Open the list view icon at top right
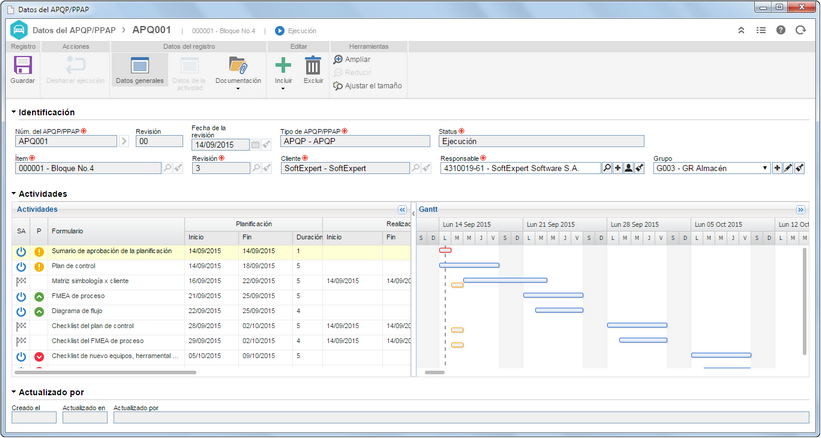This screenshot has width=821, height=438. click(x=761, y=30)
